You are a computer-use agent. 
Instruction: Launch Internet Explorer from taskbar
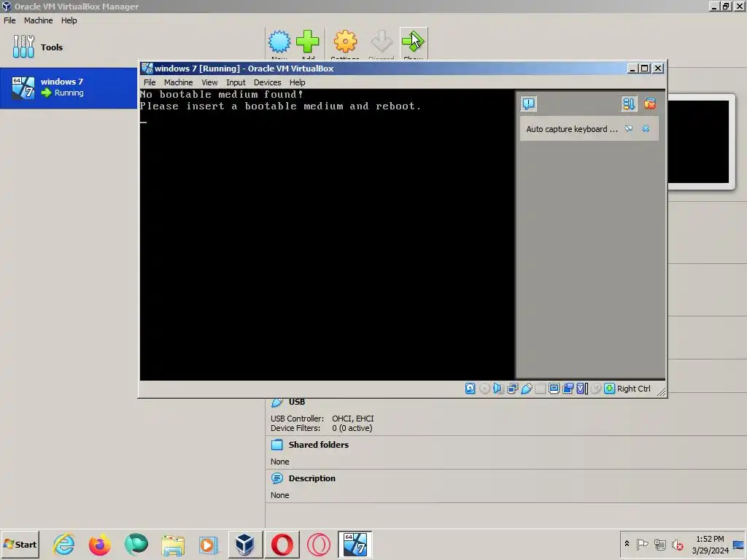click(64, 544)
